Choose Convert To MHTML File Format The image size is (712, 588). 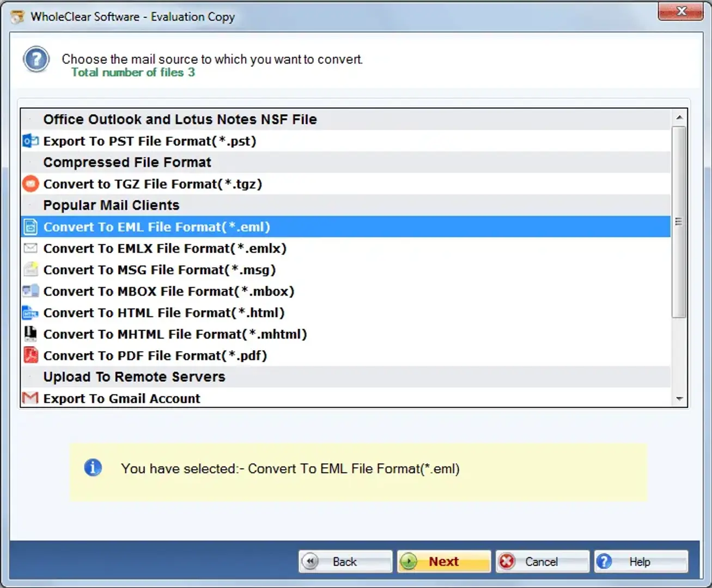pos(175,334)
